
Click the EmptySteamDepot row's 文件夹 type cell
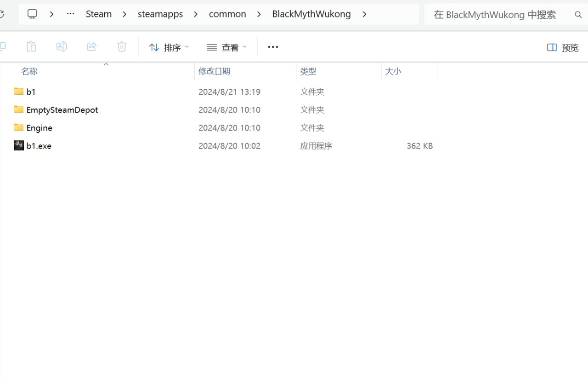coord(312,110)
